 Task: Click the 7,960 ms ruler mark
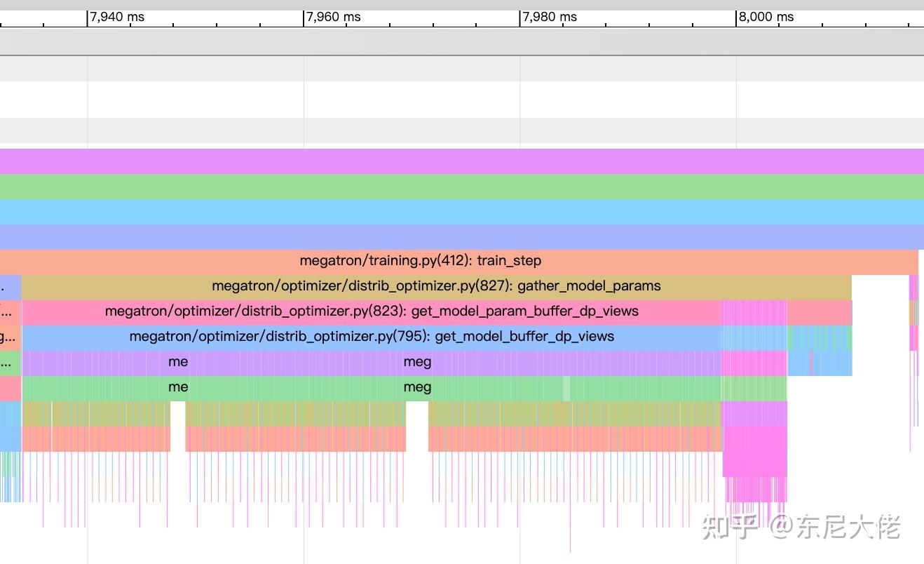point(333,17)
